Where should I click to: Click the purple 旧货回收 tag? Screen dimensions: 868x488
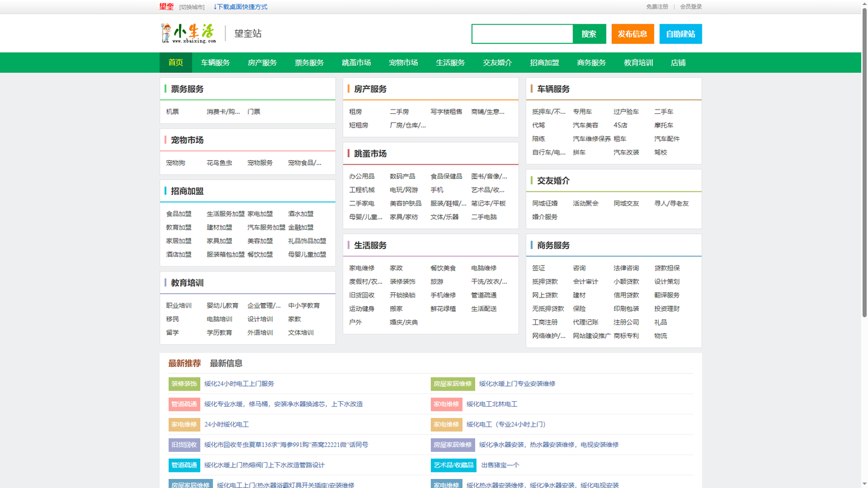coord(184,445)
